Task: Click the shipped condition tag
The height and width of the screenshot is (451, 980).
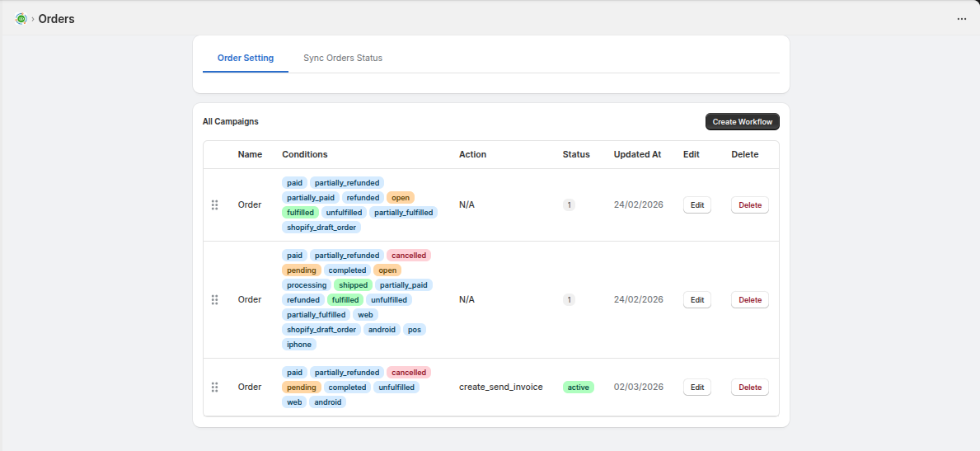Action: [x=353, y=285]
